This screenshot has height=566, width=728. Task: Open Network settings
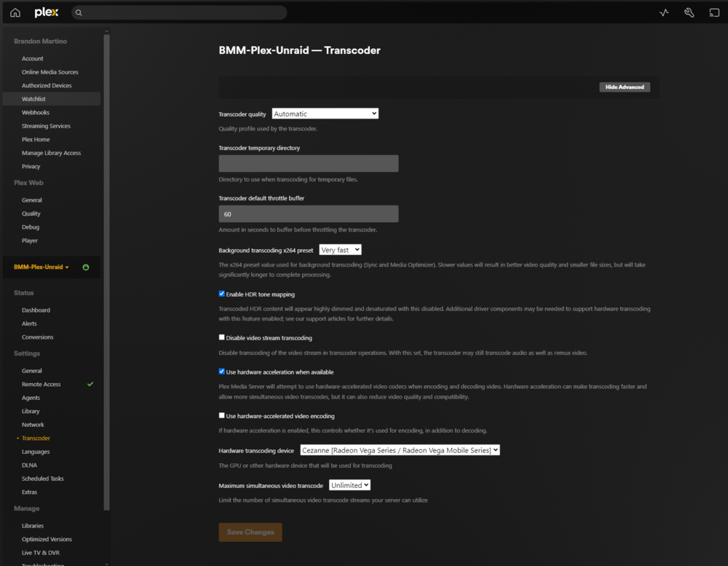(33, 425)
